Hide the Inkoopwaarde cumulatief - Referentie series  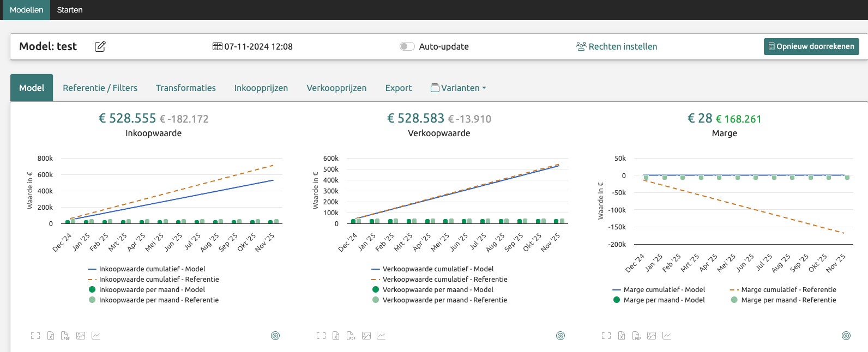[153, 279]
